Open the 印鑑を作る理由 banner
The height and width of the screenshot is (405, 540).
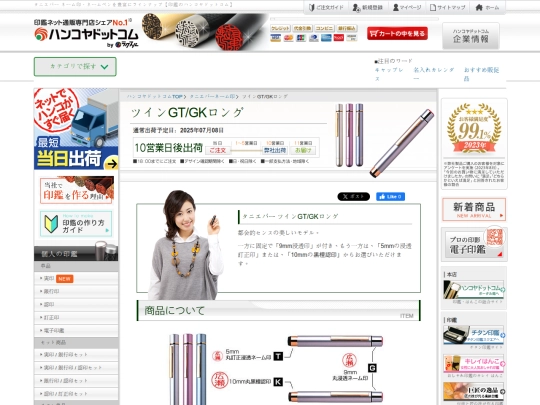pyautogui.click(x=76, y=190)
